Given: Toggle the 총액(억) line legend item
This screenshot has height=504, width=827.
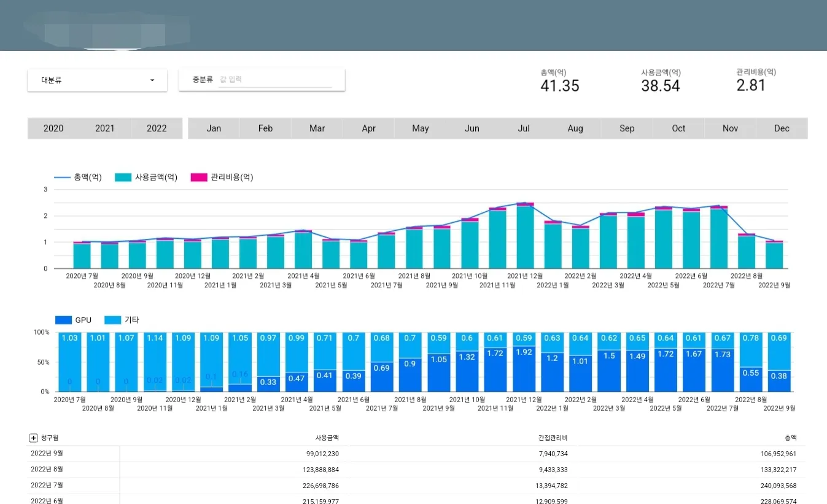Looking at the screenshot, I should click(78, 177).
